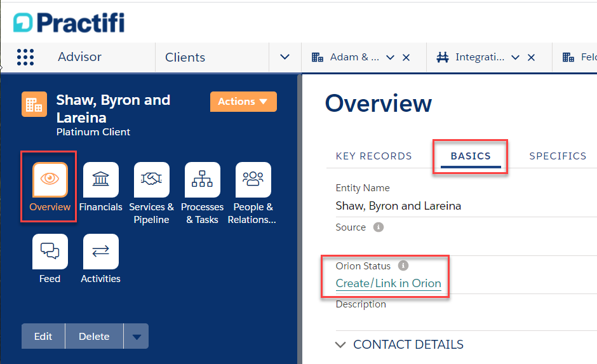Image resolution: width=597 pixels, height=364 pixels.
Task: Switch to the Integrati... workspace tab
Action: (x=480, y=57)
